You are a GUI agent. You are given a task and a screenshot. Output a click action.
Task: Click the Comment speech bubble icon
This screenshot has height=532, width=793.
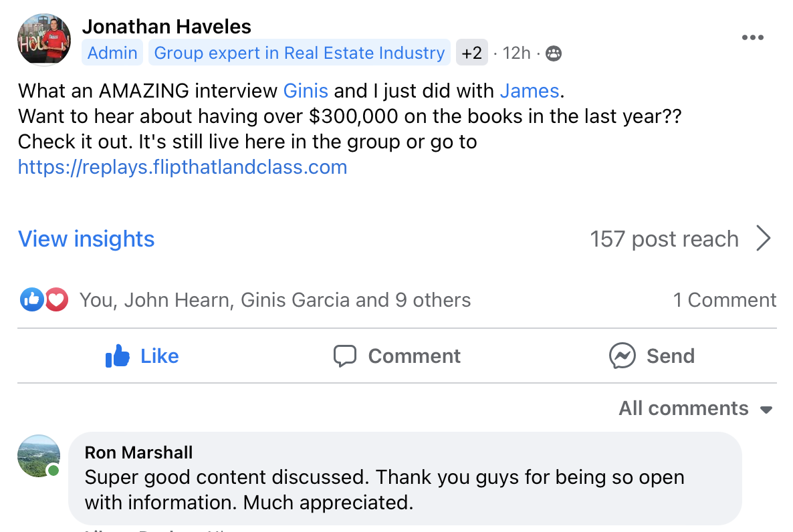(345, 356)
